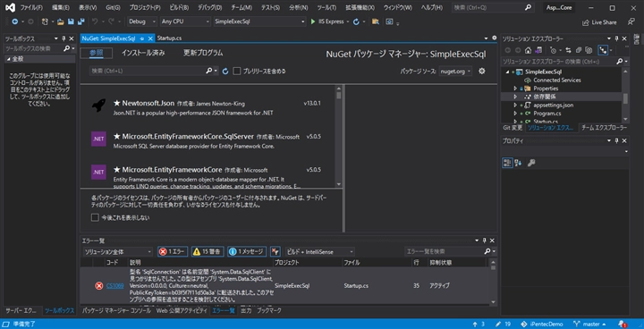Open the Team Explorer tab
This screenshot has width=644, height=329.
(x=604, y=128)
